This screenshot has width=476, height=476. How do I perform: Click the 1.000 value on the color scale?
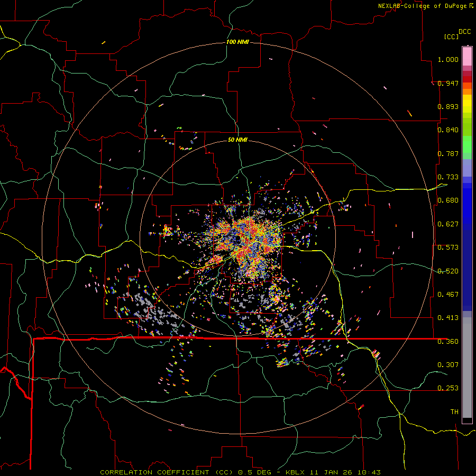pyautogui.click(x=448, y=59)
